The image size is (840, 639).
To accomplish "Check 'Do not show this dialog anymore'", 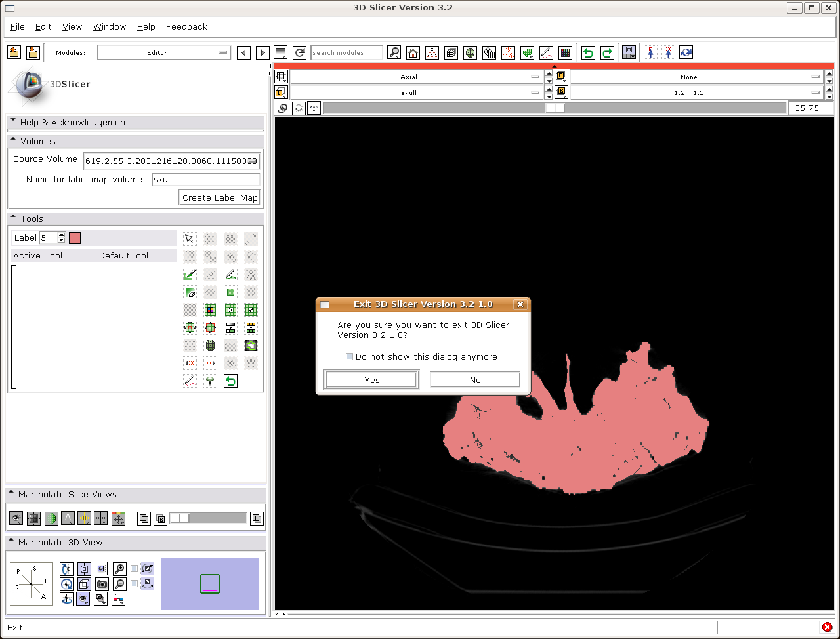I will (350, 357).
